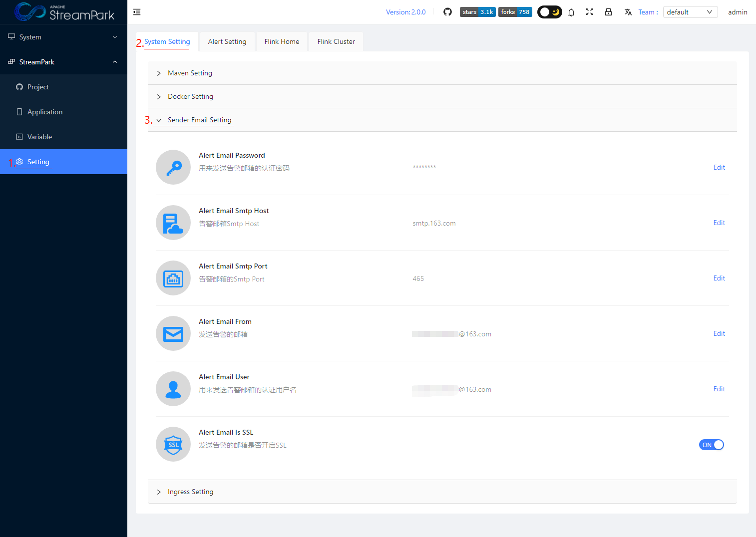756x537 pixels.
Task: Expand the Docker Setting section
Action: [x=190, y=97]
